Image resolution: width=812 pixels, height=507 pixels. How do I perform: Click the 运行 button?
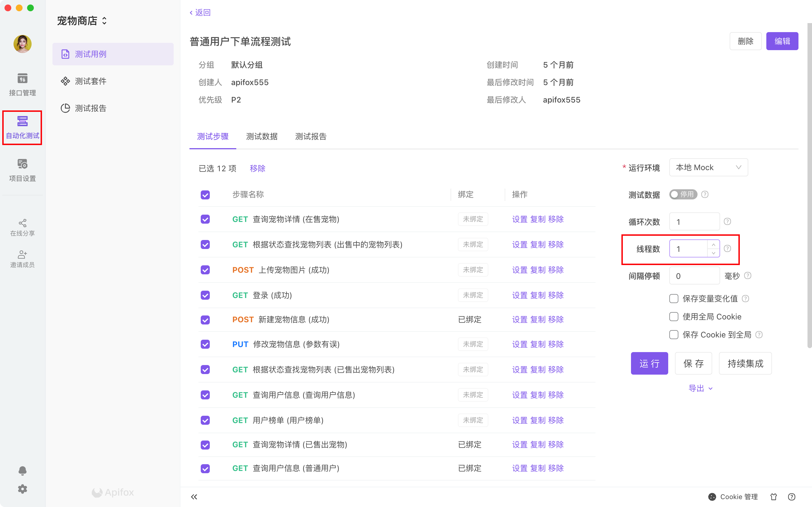pyautogui.click(x=649, y=363)
